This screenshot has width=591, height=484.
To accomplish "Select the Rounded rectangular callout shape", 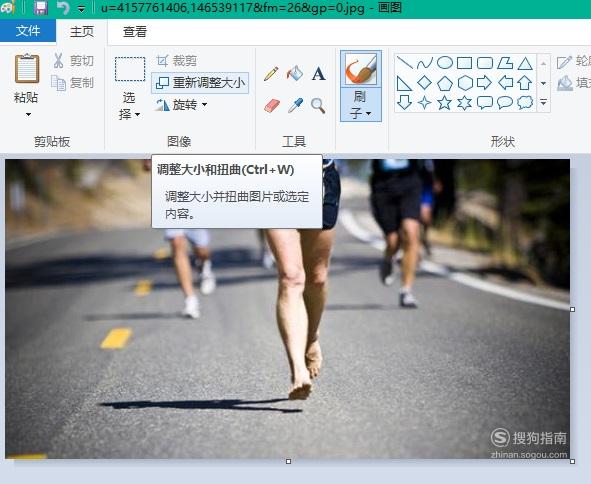I will pos(485,103).
